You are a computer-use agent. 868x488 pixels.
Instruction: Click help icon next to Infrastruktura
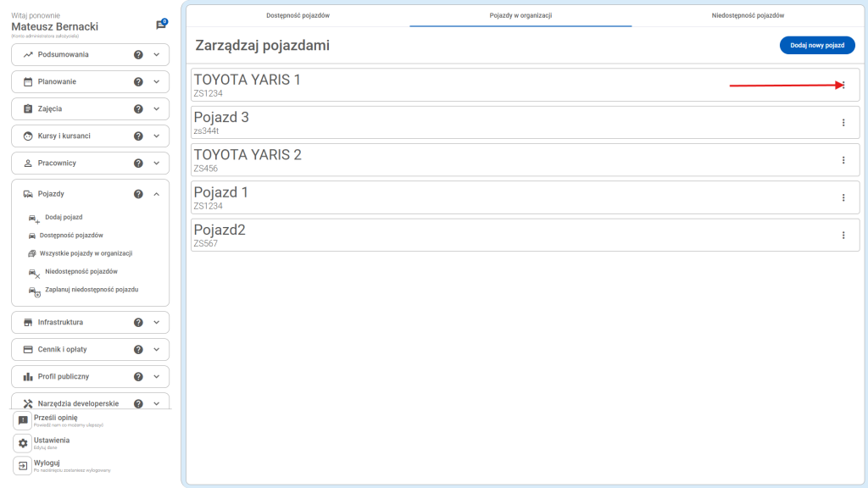click(138, 322)
